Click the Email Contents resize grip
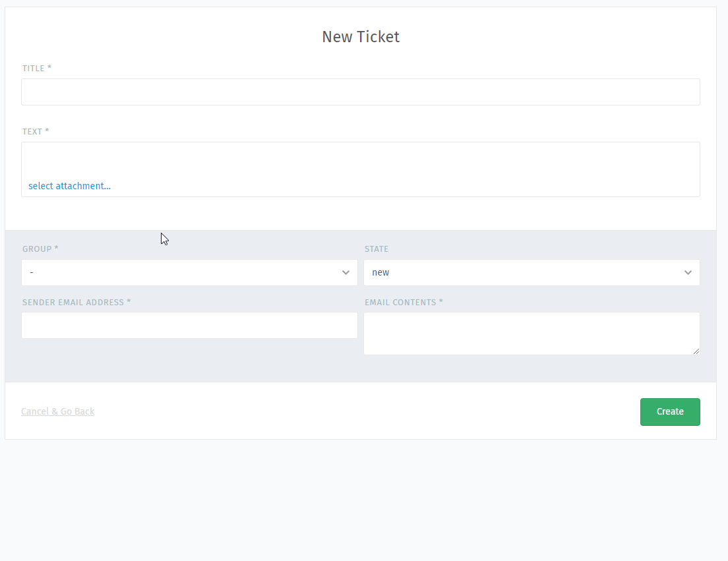Viewport: 728px width, 561px height. tap(696, 351)
